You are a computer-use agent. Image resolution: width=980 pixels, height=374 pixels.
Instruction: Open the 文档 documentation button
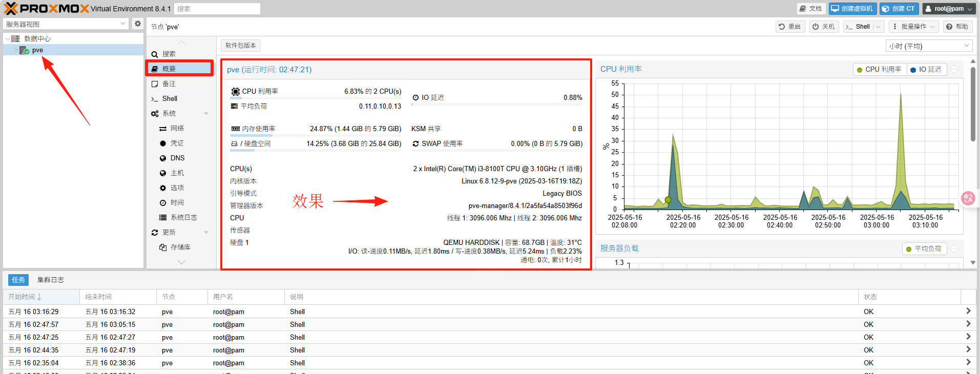(810, 9)
